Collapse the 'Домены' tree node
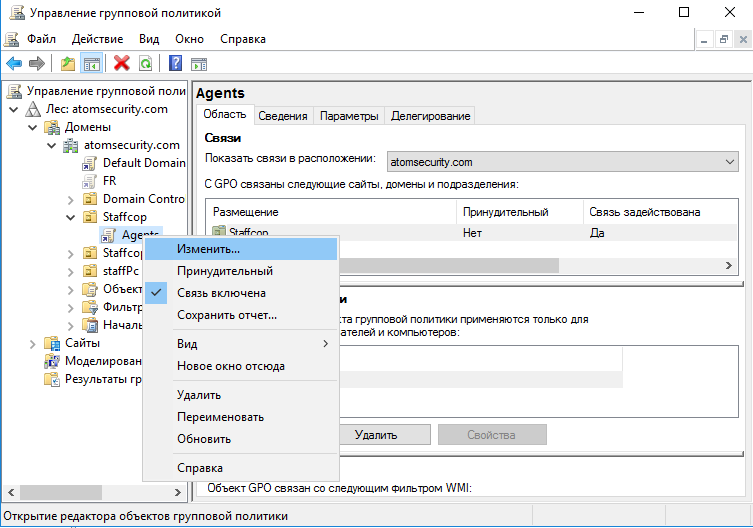Screen dimensions: 753x528 coord(33,127)
